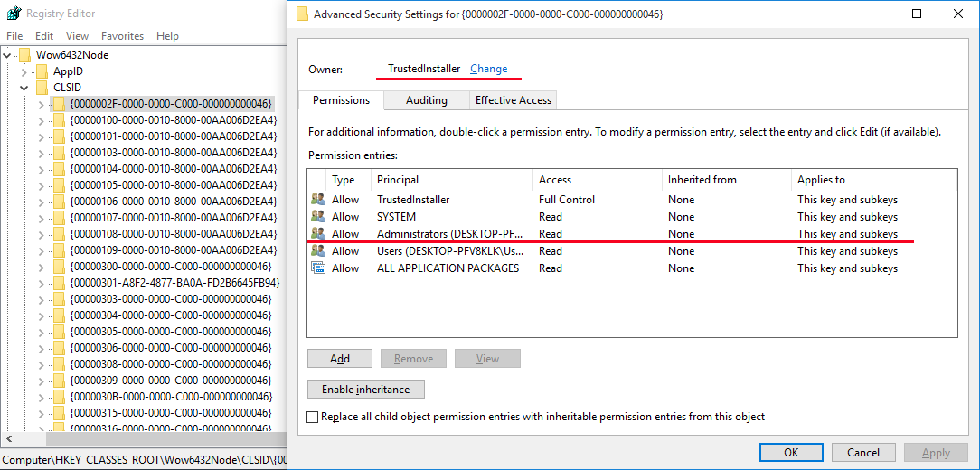Select the Users (DESKTOP-PFV8KLK\Us... permission entry
The height and width of the screenshot is (470, 980).
point(632,250)
